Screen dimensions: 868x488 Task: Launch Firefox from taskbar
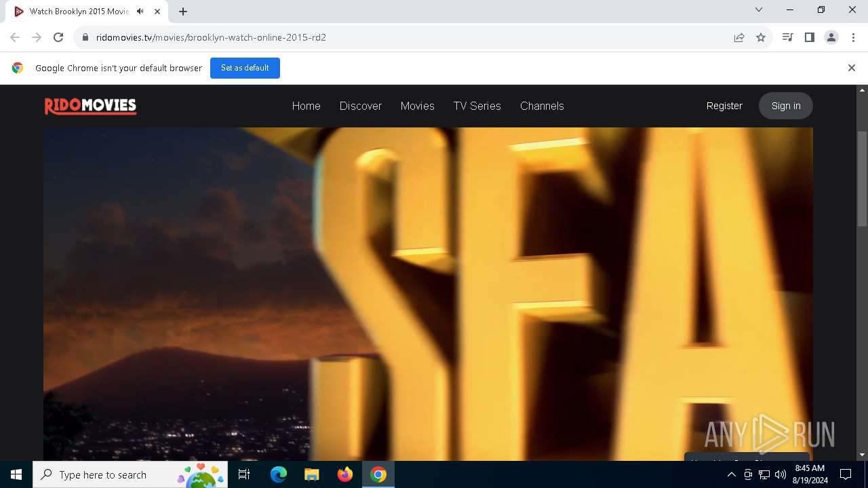click(345, 474)
